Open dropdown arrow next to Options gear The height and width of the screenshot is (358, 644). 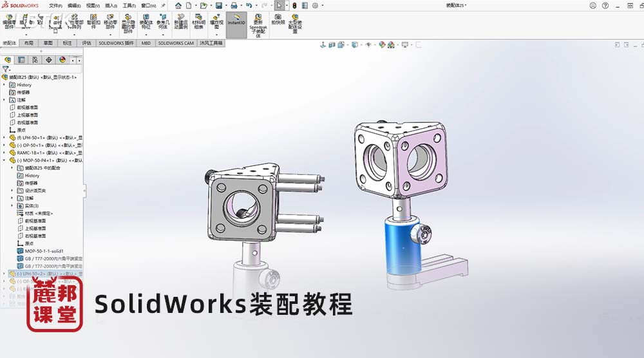(x=322, y=6)
